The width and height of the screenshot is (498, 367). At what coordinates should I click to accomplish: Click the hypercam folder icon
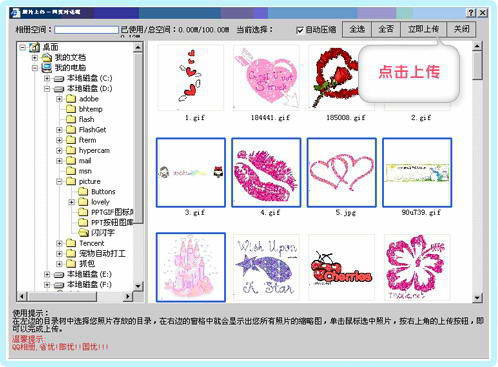click(71, 150)
